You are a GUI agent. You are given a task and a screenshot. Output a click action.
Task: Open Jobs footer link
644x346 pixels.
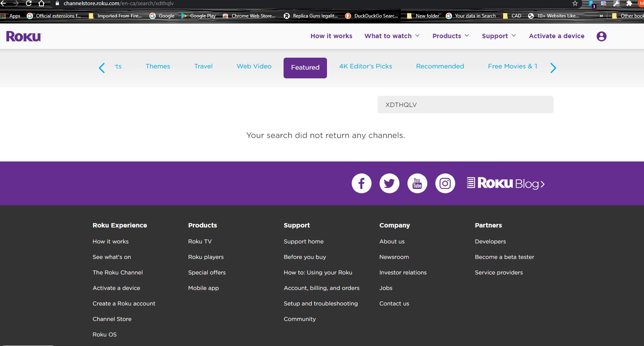click(x=386, y=288)
